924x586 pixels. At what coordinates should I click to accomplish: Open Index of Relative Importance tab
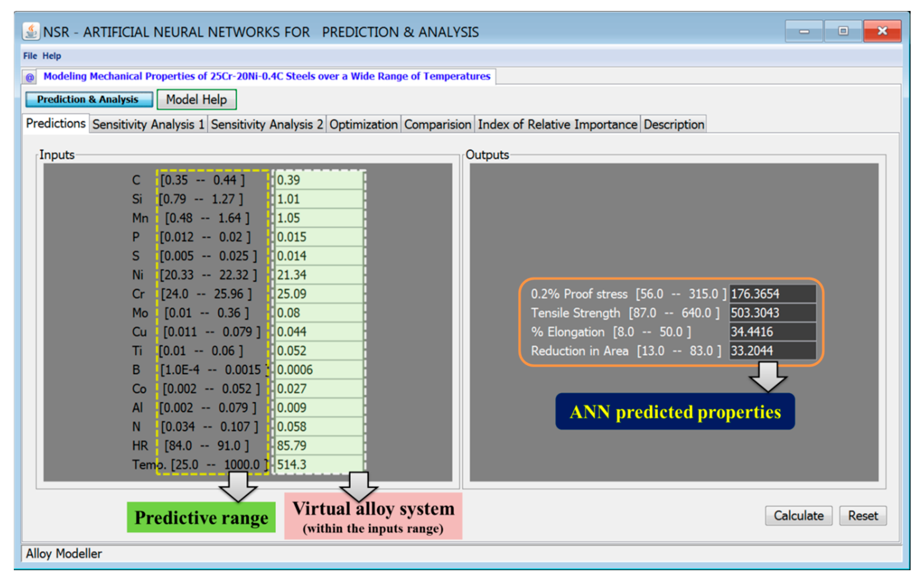tap(557, 124)
